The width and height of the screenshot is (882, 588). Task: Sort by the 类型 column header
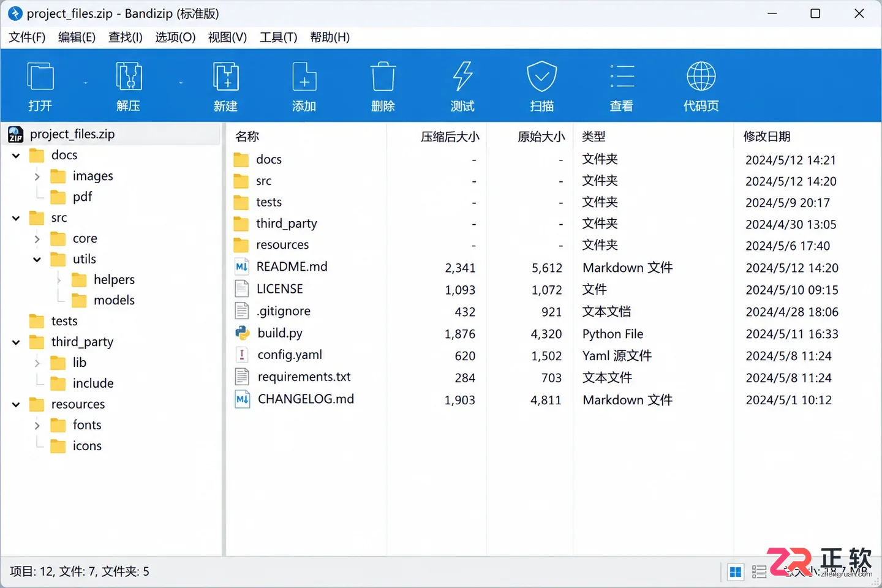(594, 137)
